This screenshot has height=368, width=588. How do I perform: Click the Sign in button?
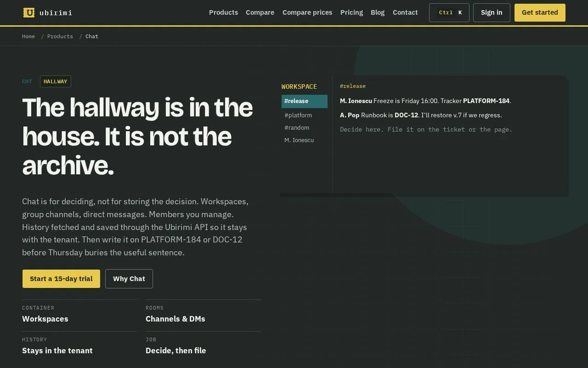coord(492,13)
